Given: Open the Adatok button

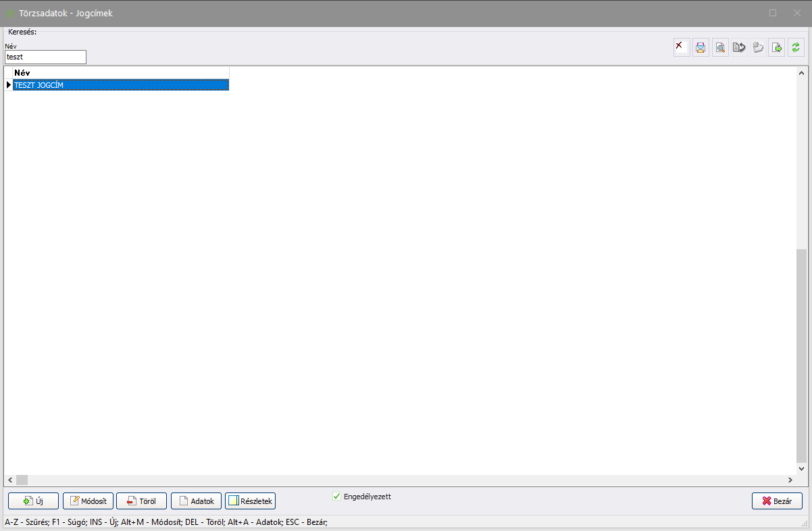Looking at the screenshot, I should (x=196, y=501).
